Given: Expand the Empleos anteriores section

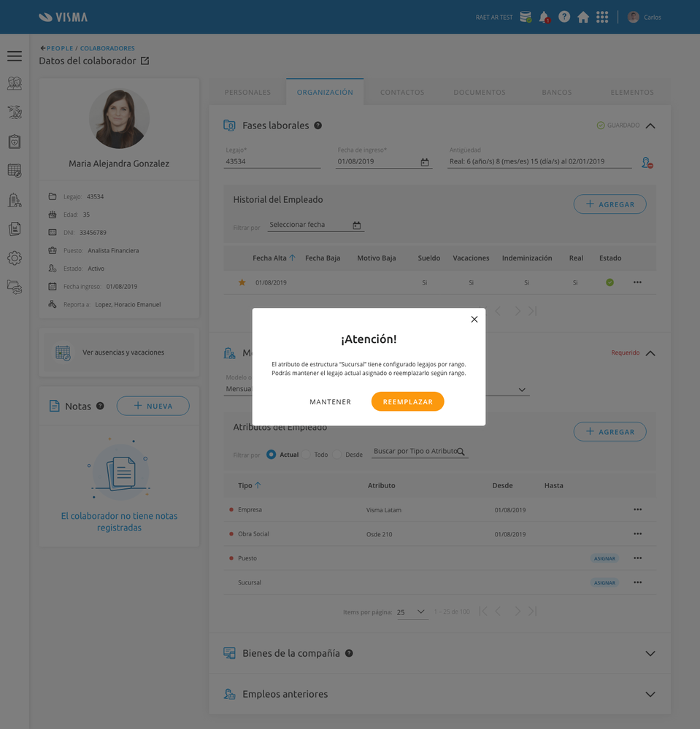Looking at the screenshot, I should 650,694.
